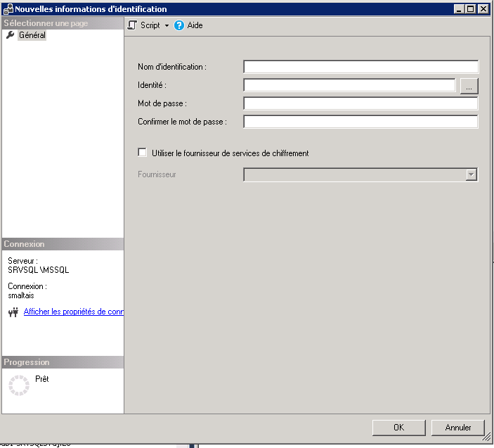The width and height of the screenshot is (494, 448).
Task: Click the Script label in toolbar
Action: pos(150,25)
